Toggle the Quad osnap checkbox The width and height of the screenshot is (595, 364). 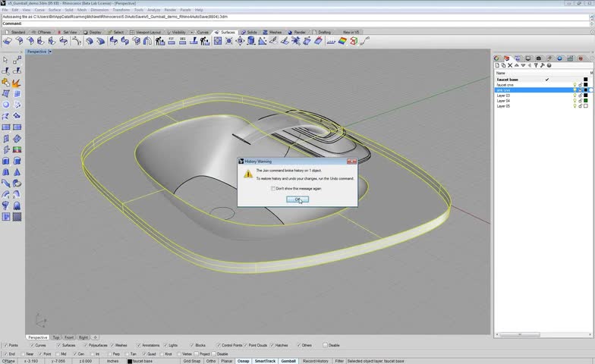coord(144,354)
